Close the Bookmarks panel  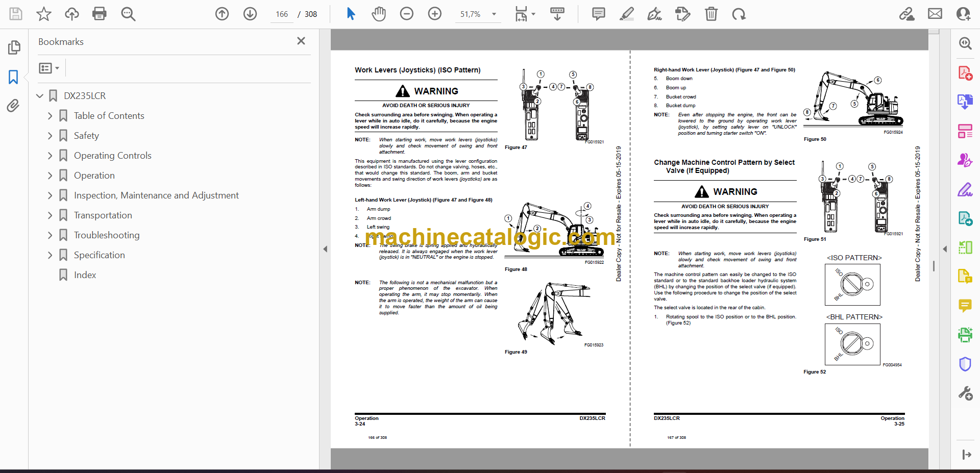pyautogui.click(x=301, y=41)
